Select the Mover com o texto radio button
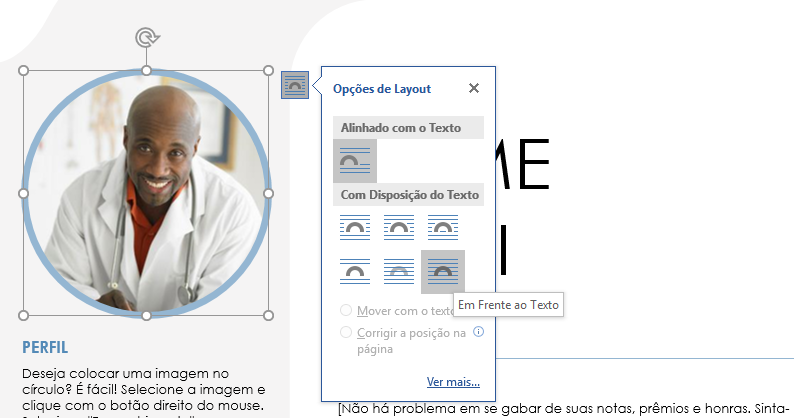 pos(347,311)
